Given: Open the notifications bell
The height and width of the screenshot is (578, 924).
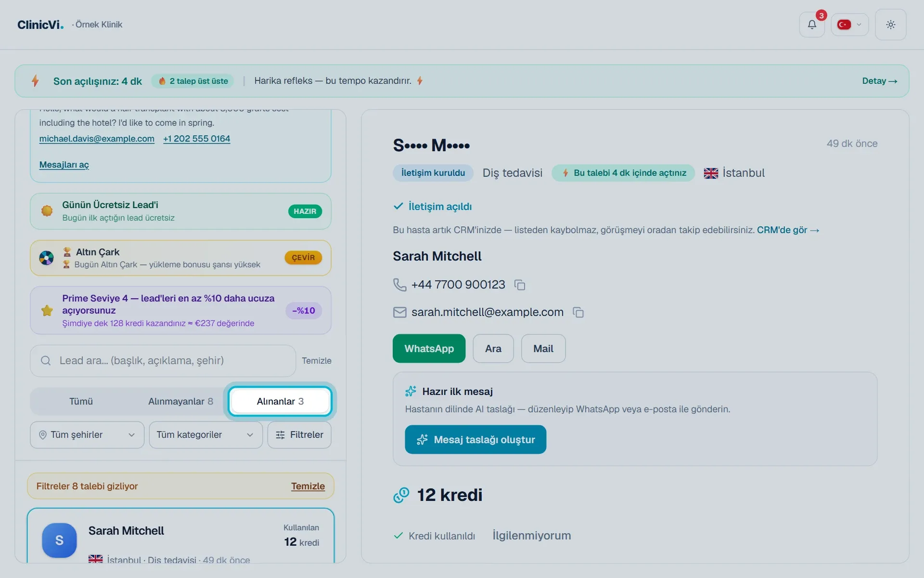Looking at the screenshot, I should pos(812,25).
